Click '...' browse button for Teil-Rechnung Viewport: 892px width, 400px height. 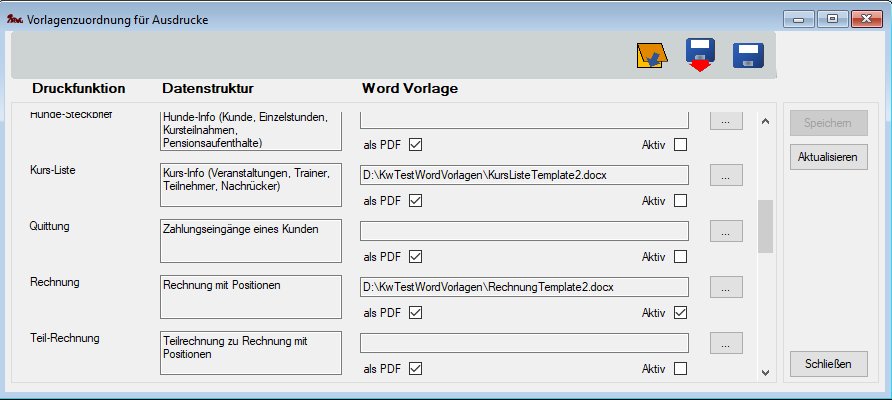726,343
